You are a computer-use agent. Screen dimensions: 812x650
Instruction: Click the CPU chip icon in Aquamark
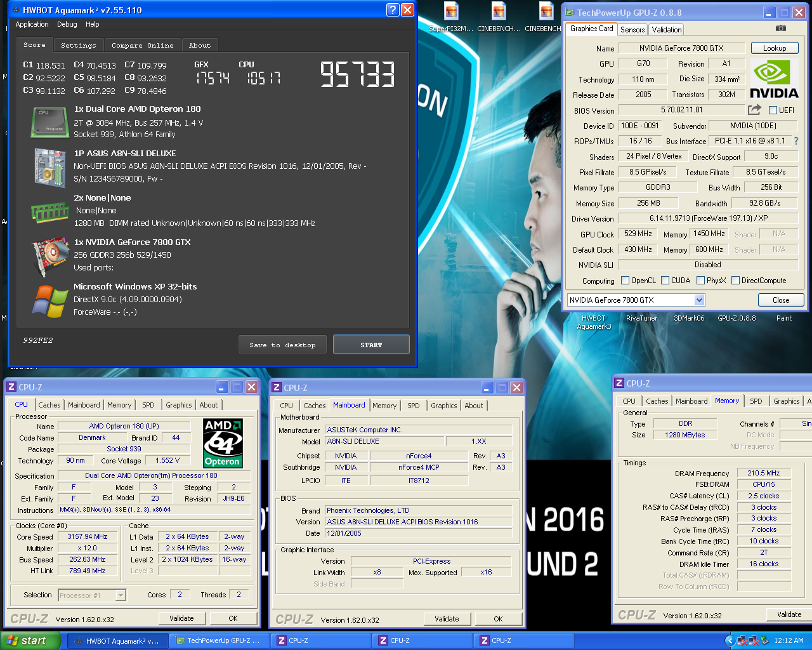[x=49, y=122]
